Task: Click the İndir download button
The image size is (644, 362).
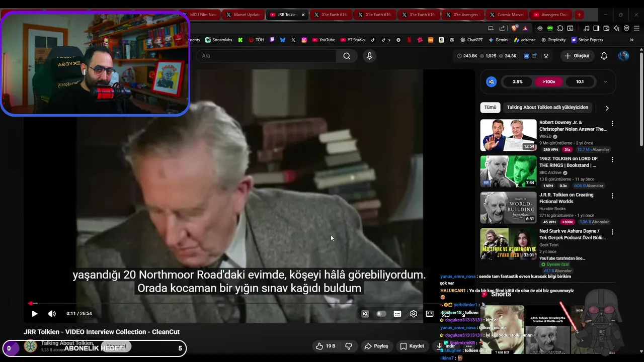Action: point(446,346)
